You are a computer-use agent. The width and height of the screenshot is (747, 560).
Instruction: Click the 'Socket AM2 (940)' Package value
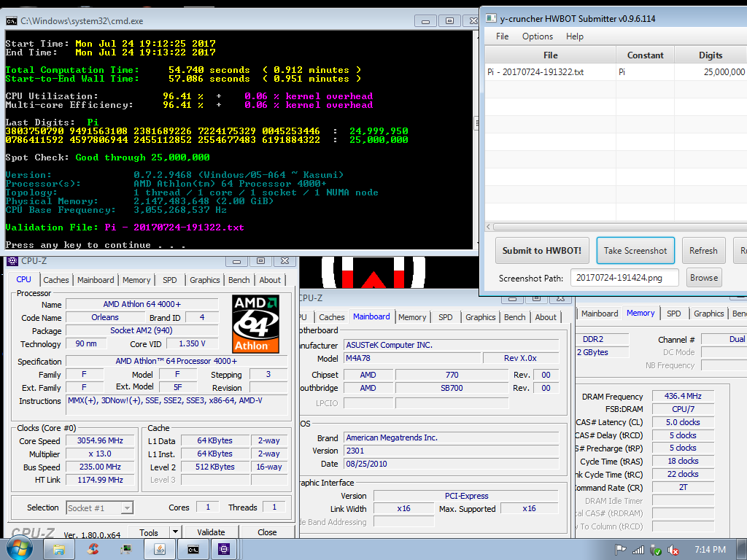point(142,330)
